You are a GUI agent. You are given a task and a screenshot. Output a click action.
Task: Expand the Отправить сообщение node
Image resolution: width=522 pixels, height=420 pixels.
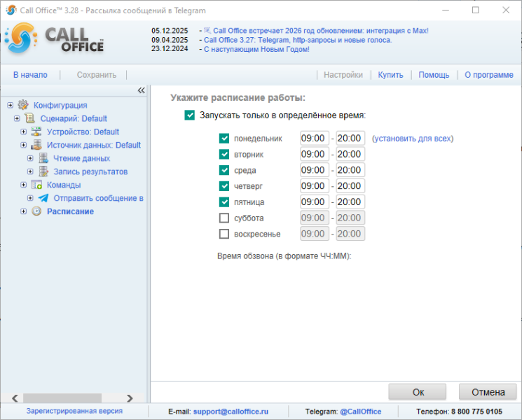tap(30, 198)
